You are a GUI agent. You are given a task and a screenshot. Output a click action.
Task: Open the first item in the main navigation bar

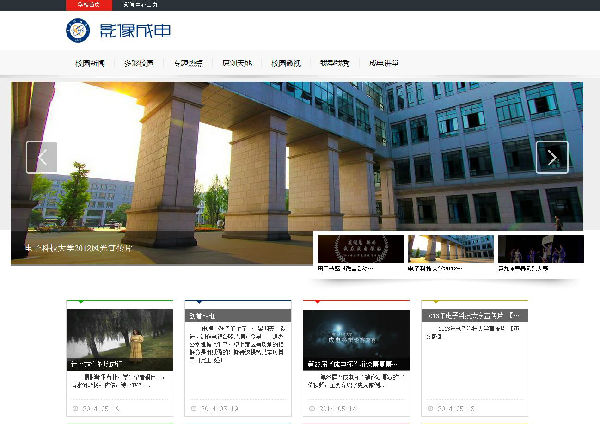[89, 64]
